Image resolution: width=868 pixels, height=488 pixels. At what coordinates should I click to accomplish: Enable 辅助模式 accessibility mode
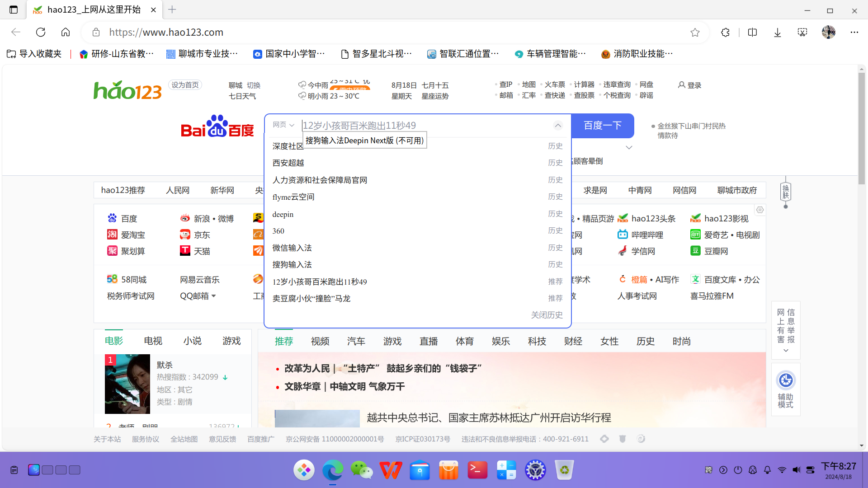786,389
